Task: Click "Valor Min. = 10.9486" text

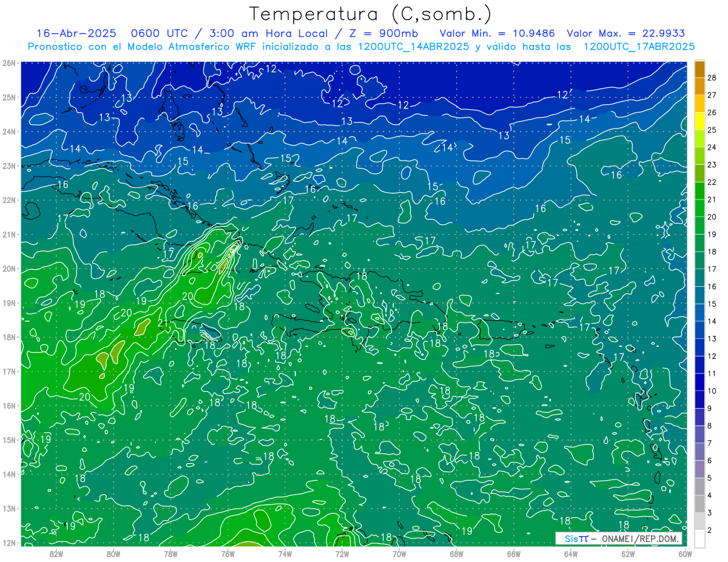Action: (497, 33)
